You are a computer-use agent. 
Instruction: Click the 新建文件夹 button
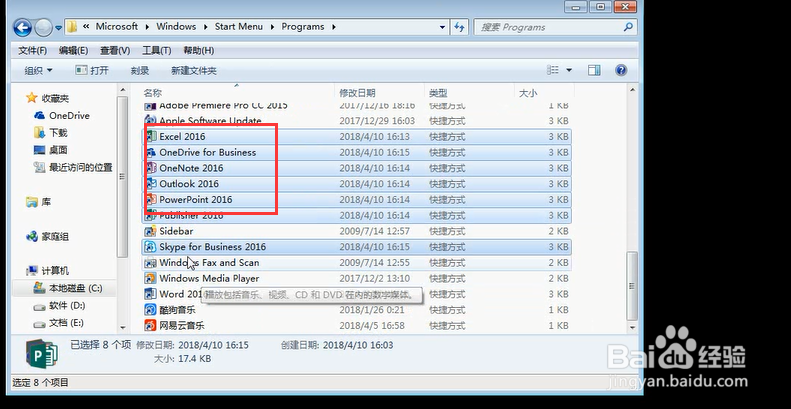(x=194, y=71)
